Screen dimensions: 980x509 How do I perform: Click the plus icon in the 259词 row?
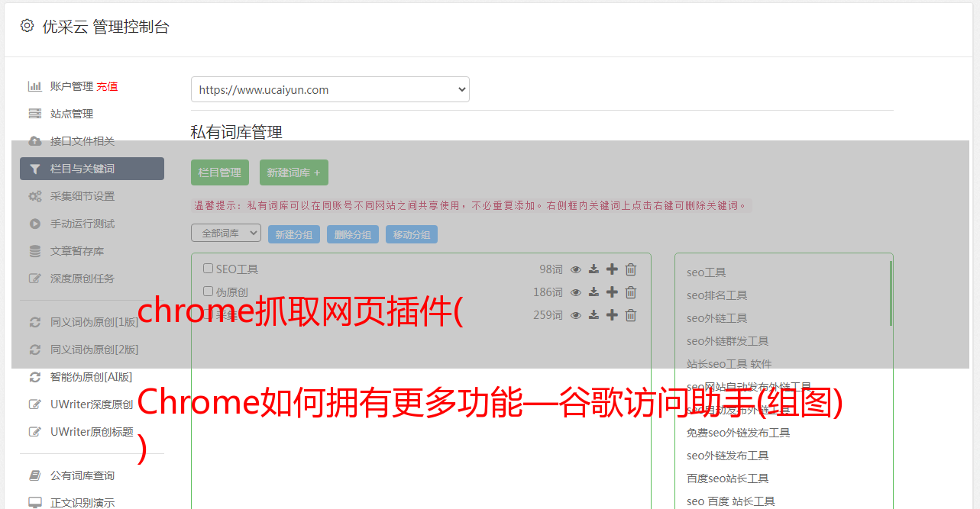pyautogui.click(x=612, y=315)
